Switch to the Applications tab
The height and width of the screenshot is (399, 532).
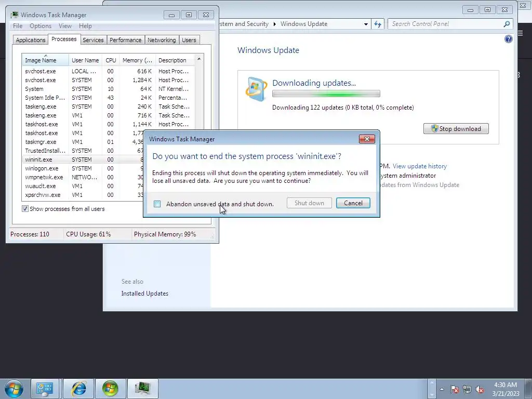pyautogui.click(x=31, y=39)
